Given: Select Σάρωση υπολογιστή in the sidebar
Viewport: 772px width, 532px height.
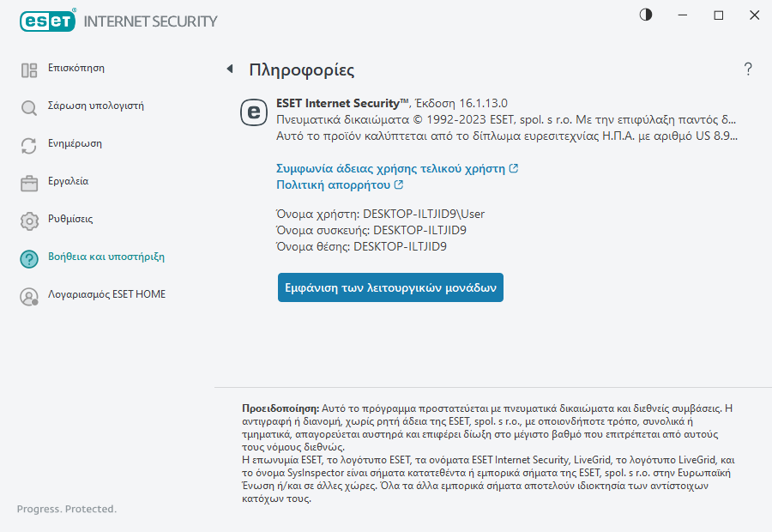Looking at the screenshot, I should pyautogui.click(x=95, y=106).
